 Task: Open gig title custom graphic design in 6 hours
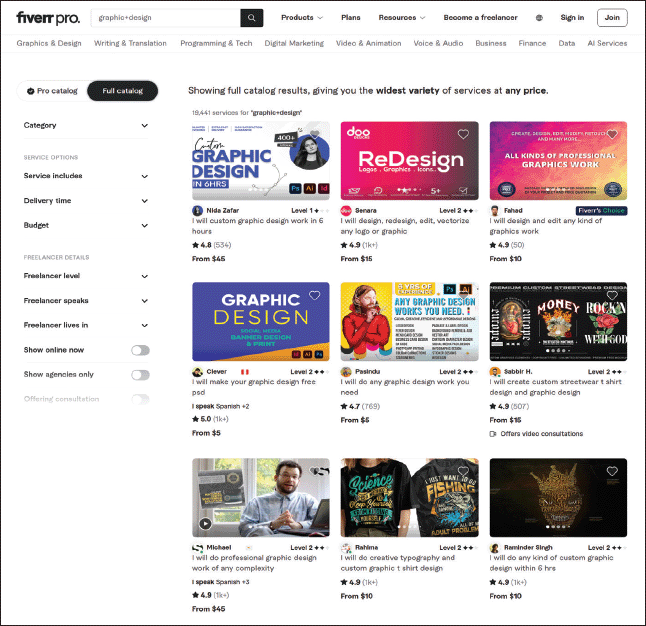[257, 226]
